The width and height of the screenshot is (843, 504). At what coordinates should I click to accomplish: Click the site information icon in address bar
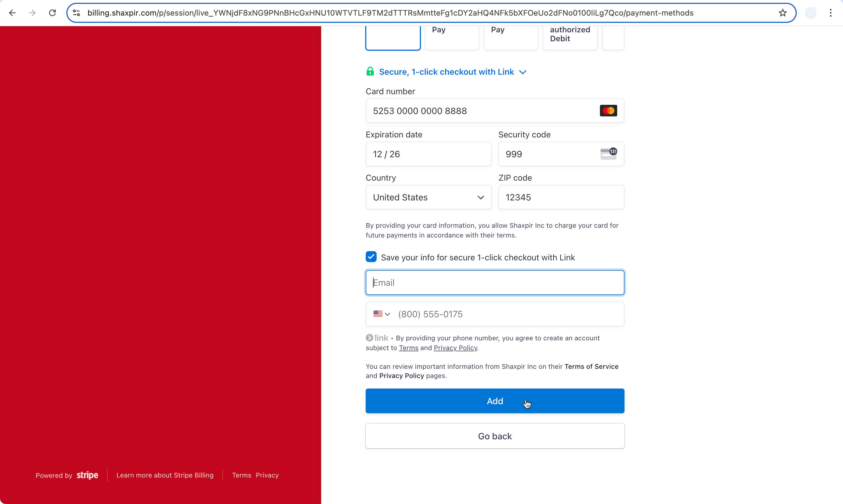point(76,13)
